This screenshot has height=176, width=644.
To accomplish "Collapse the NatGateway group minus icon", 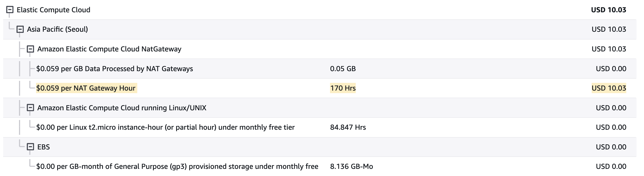I will click(30, 49).
